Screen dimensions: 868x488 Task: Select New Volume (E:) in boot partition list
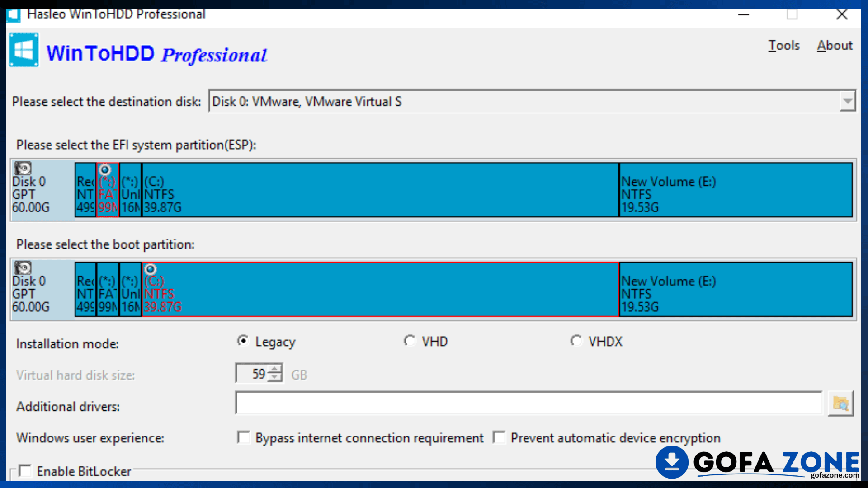(x=736, y=289)
